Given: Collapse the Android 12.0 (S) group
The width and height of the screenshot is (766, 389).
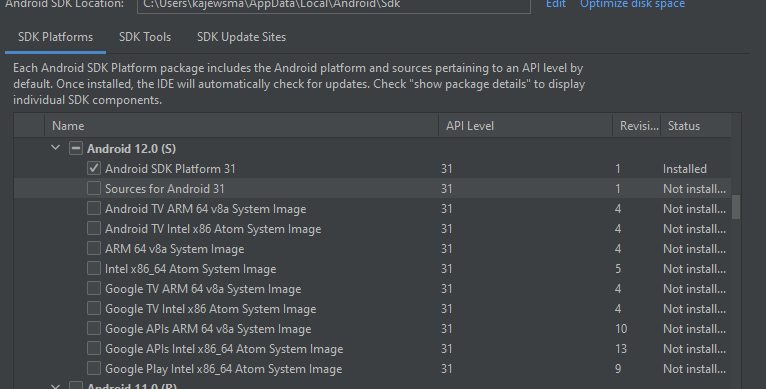Looking at the screenshot, I should pyautogui.click(x=56, y=148).
